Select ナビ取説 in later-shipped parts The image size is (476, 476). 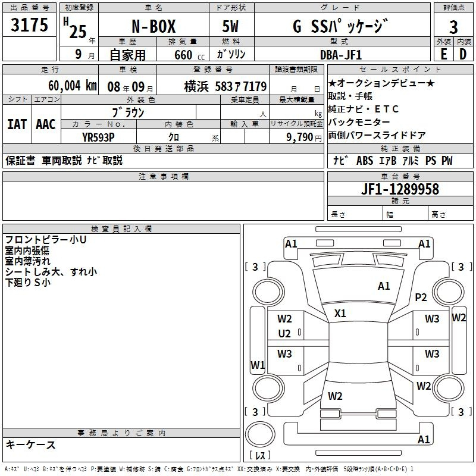(105, 161)
